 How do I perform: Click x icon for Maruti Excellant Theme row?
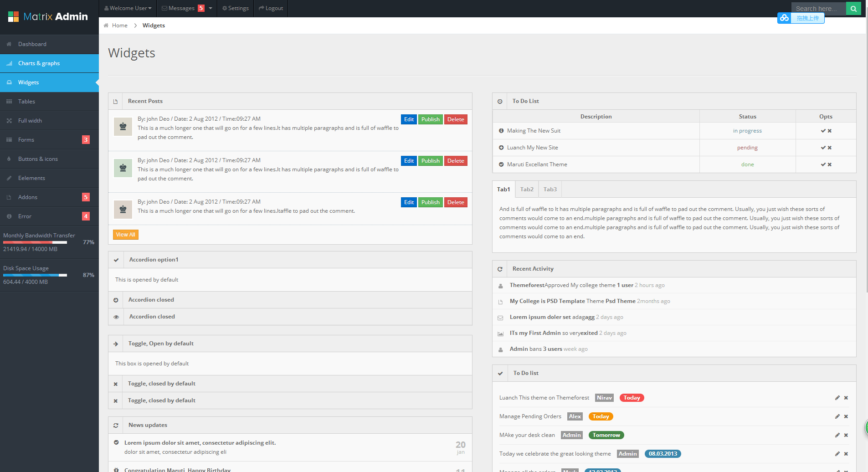point(830,164)
